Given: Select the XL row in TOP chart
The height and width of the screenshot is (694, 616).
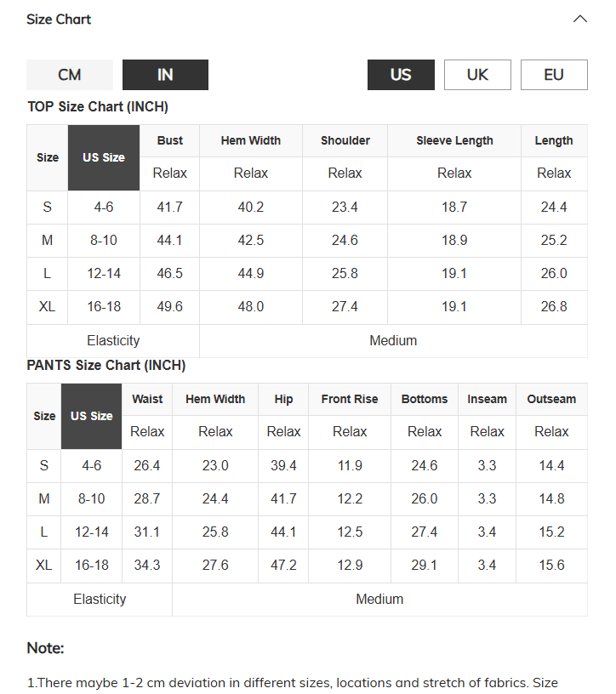Looking at the screenshot, I should pos(307,307).
